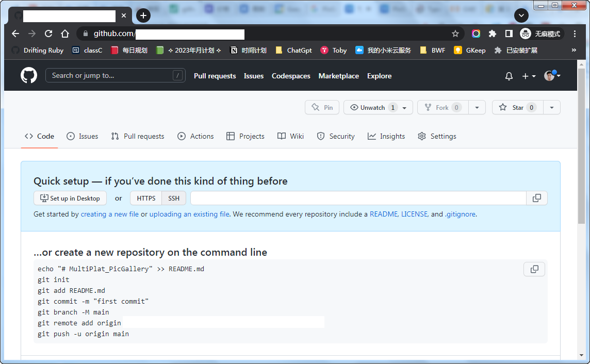Open the Projects tab
Image resolution: width=590 pixels, height=364 pixels.
click(x=245, y=137)
